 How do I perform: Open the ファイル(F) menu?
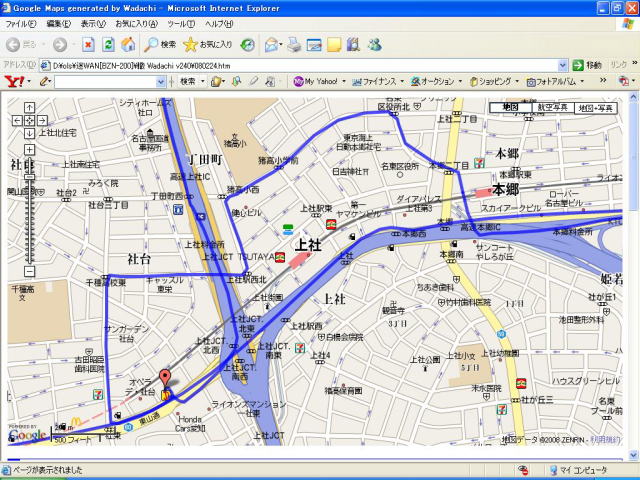tap(20, 24)
